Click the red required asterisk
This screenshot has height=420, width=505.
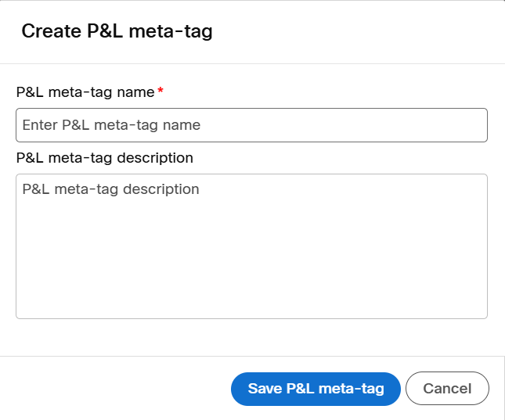161,92
